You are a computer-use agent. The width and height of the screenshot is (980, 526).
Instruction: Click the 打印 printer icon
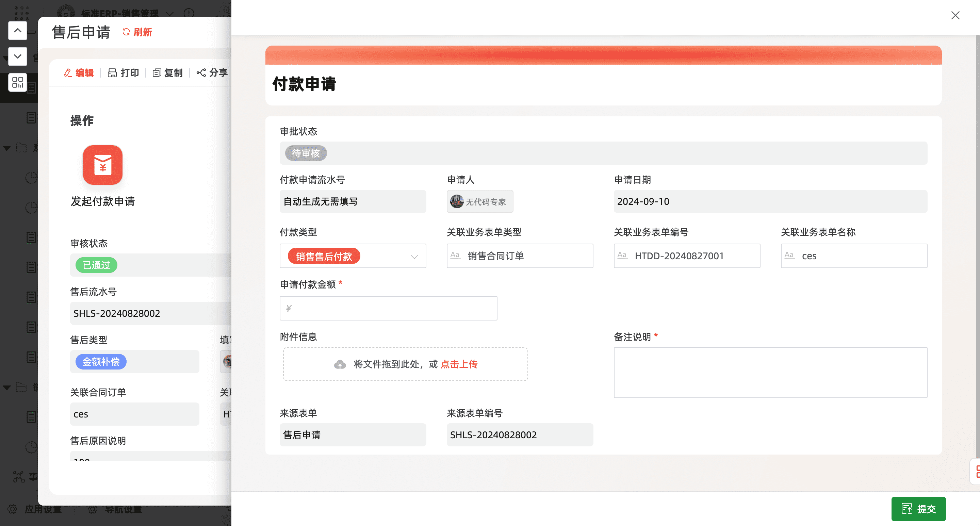[112, 73]
